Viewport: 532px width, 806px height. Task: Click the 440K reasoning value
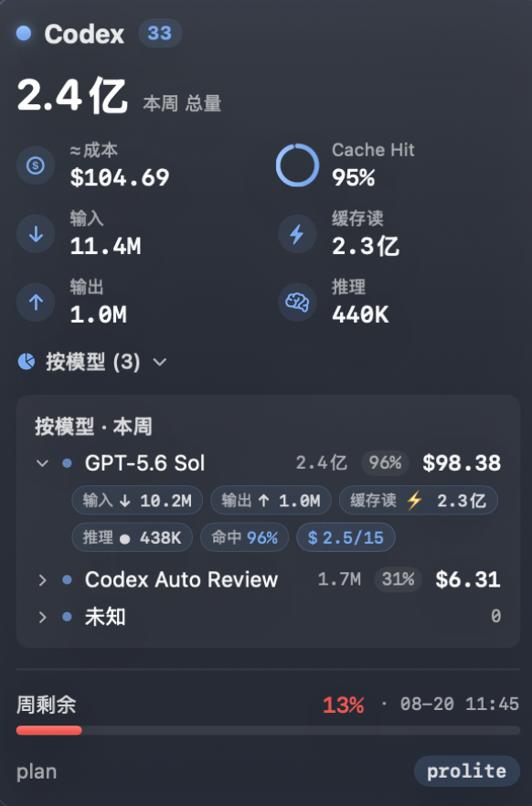[360, 314]
